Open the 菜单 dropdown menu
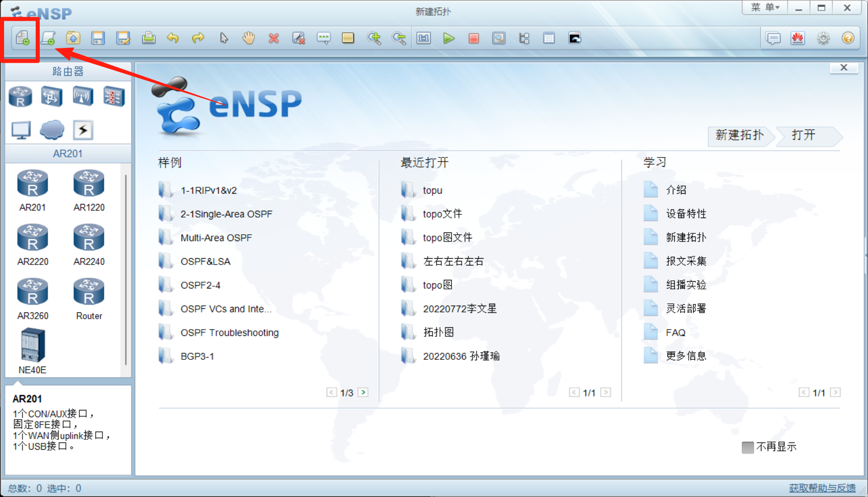The height and width of the screenshot is (497, 868). coord(765,8)
